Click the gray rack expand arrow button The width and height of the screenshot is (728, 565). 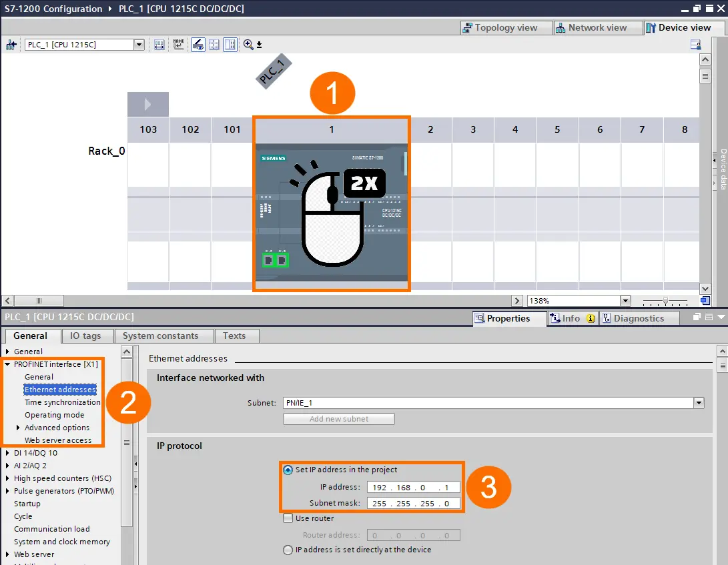click(147, 104)
